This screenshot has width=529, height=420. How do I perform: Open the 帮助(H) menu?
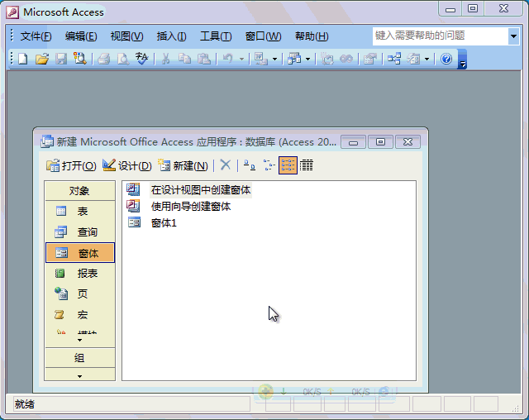coord(312,36)
